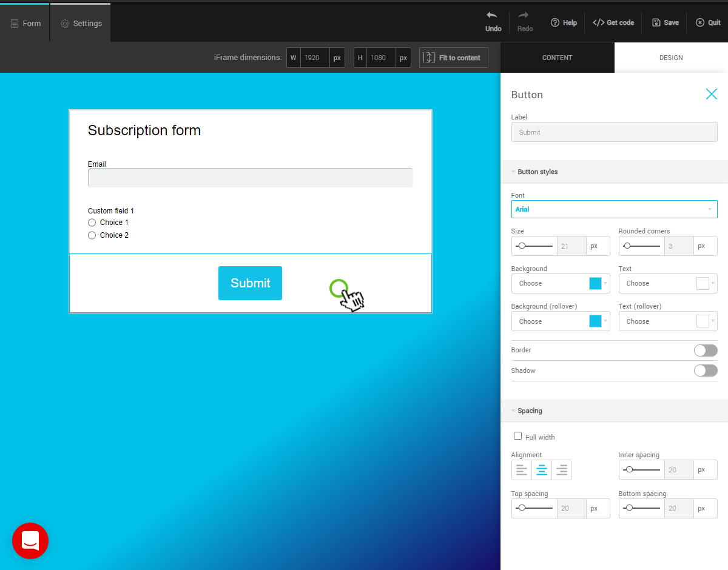728x570 pixels.
Task: Check the Full width checkbox
Action: point(517,436)
